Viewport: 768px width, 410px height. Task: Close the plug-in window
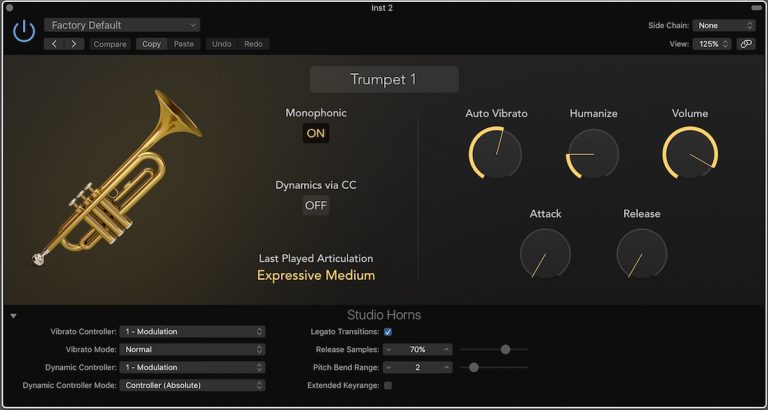[x=9, y=8]
